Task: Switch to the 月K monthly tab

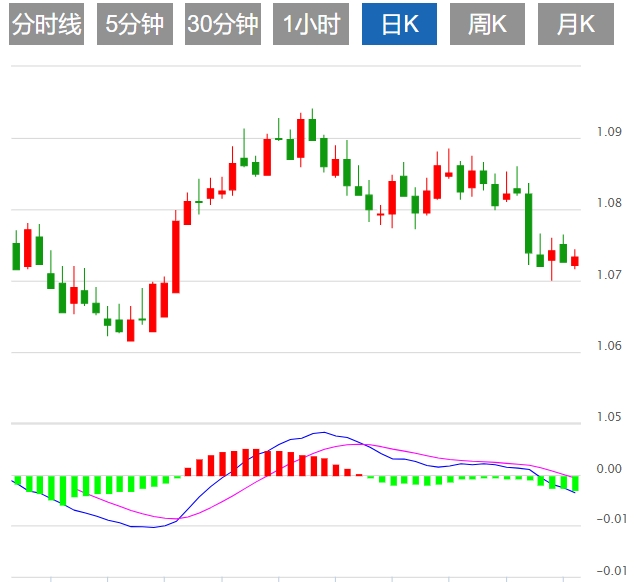Action: 576,24
